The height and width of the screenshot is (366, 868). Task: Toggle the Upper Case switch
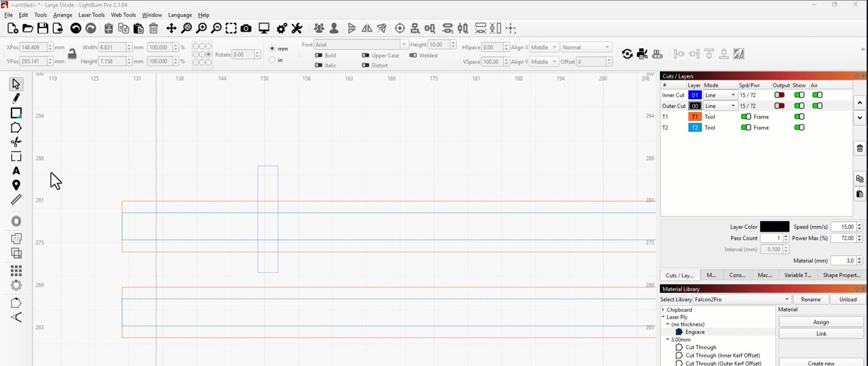[365, 55]
